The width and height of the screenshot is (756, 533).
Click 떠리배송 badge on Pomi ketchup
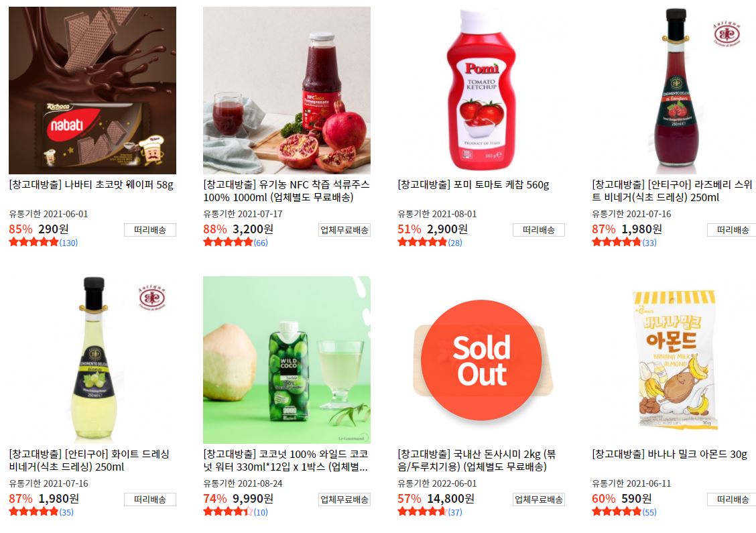pyautogui.click(x=539, y=230)
